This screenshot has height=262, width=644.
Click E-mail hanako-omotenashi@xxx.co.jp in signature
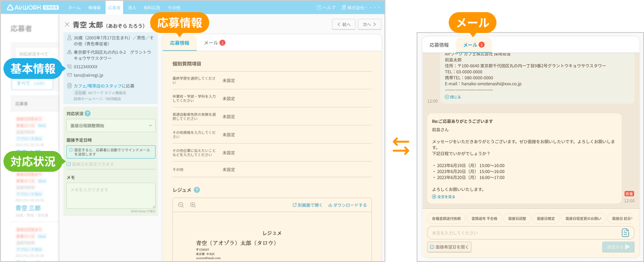483,84
